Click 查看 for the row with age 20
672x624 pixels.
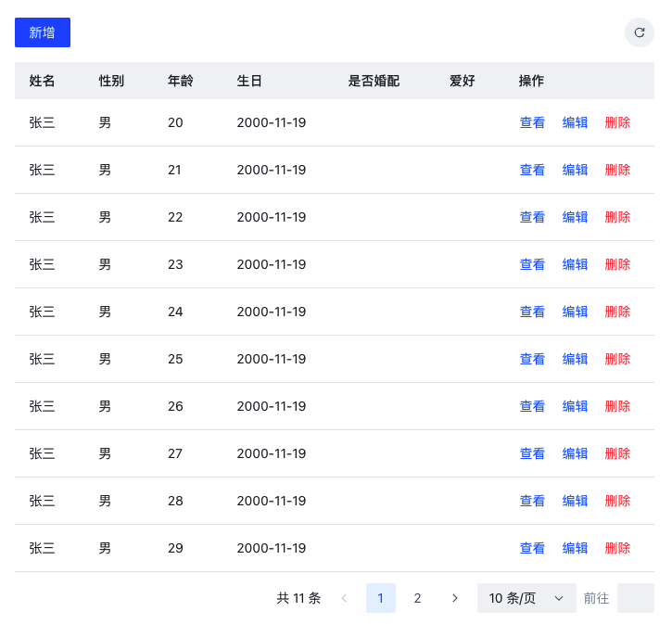[532, 122]
